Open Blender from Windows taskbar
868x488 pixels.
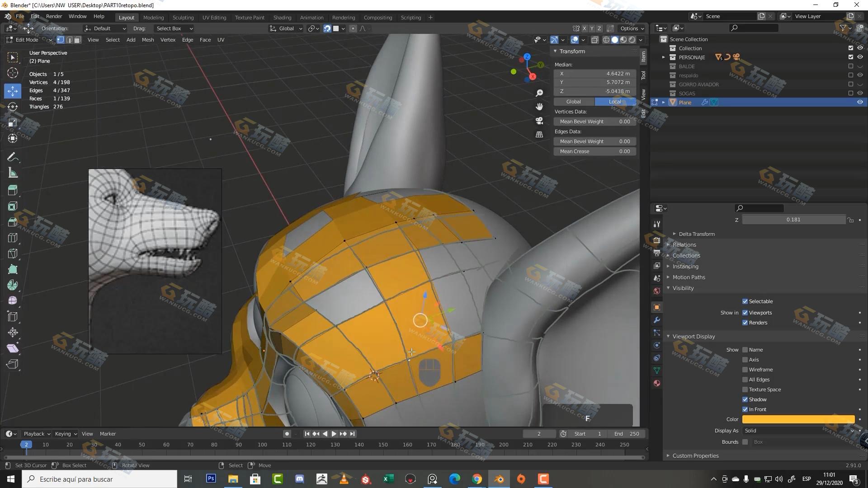(x=499, y=479)
